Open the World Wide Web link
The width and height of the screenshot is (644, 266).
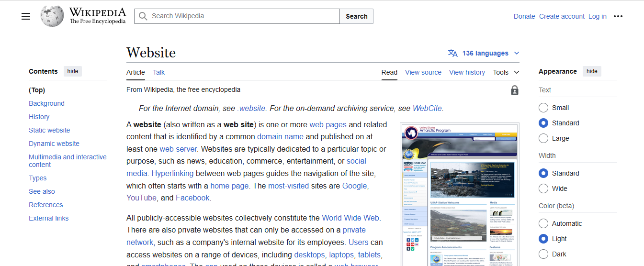[x=350, y=218]
